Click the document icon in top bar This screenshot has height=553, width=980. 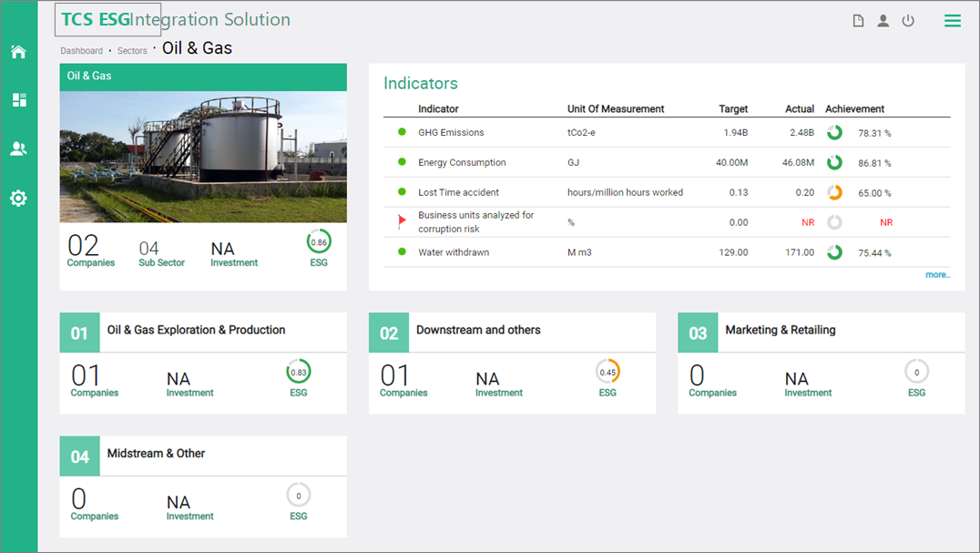point(859,21)
